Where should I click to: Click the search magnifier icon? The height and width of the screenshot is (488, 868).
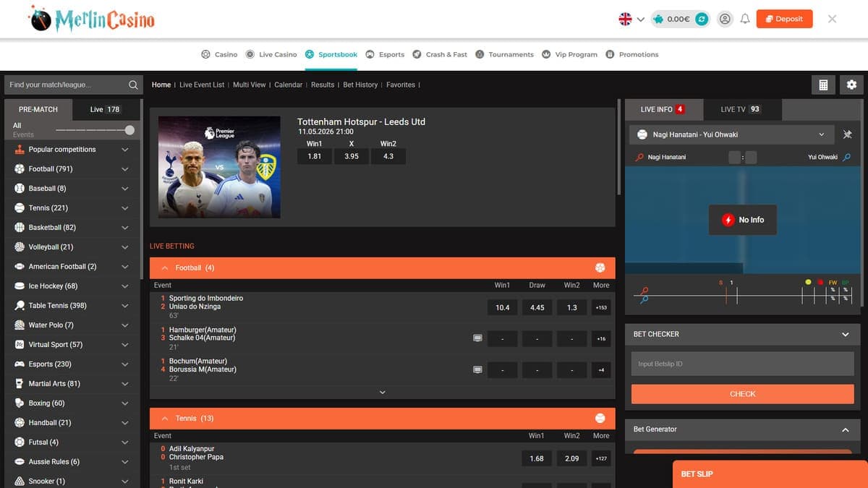pos(133,85)
